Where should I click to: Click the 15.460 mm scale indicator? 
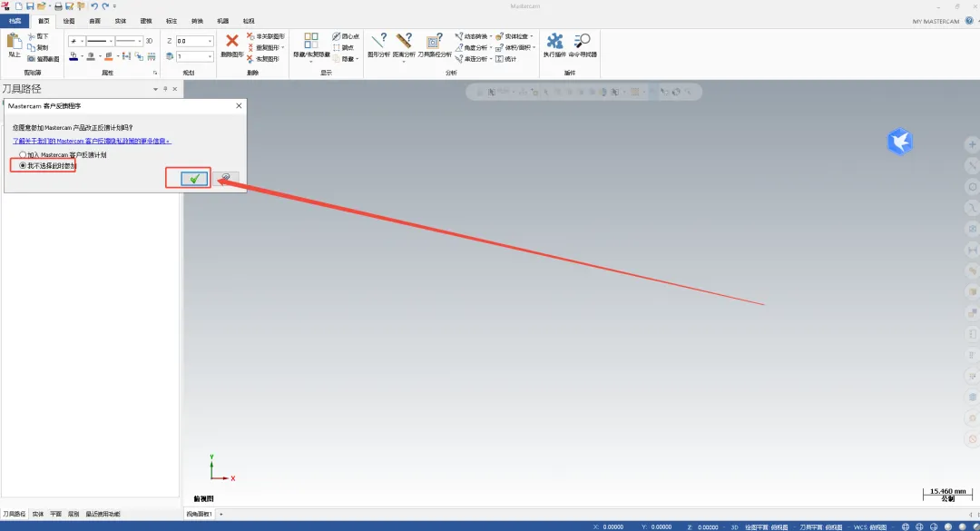point(947,495)
